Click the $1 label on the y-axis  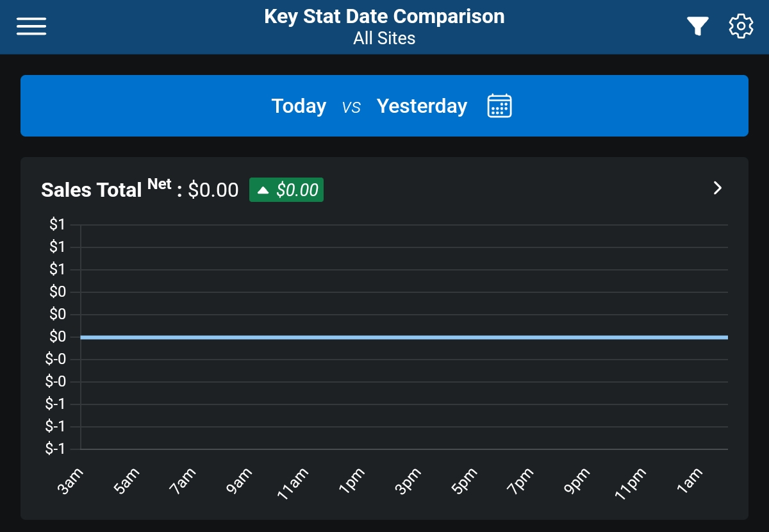click(56, 224)
